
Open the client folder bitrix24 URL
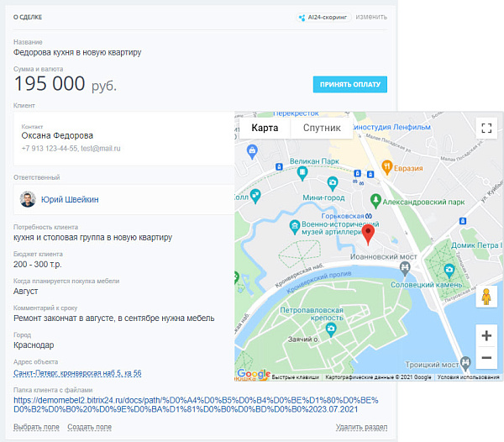point(196,405)
